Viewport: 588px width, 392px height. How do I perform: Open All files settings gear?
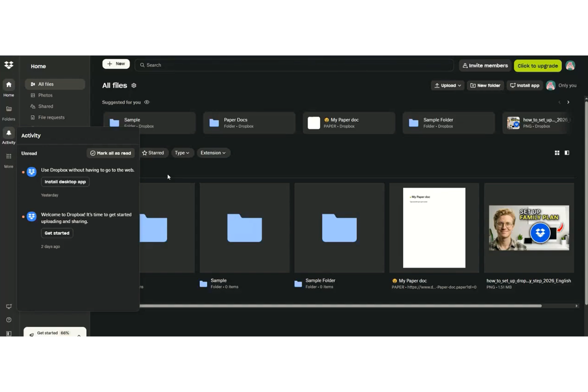click(x=134, y=85)
